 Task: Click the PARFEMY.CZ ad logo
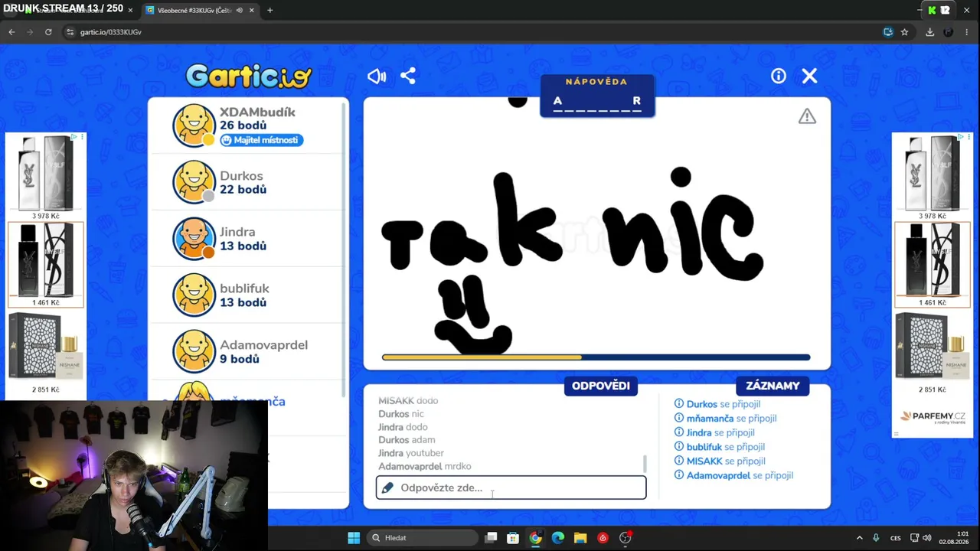tap(933, 417)
